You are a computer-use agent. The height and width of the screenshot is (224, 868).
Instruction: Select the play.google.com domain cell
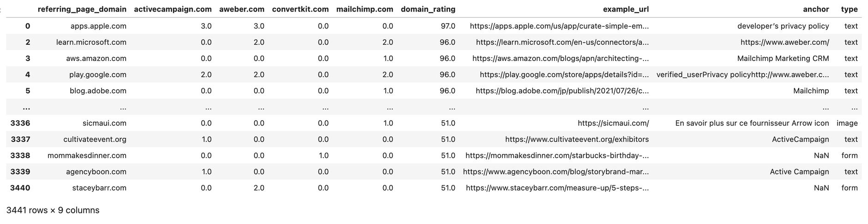point(98,75)
